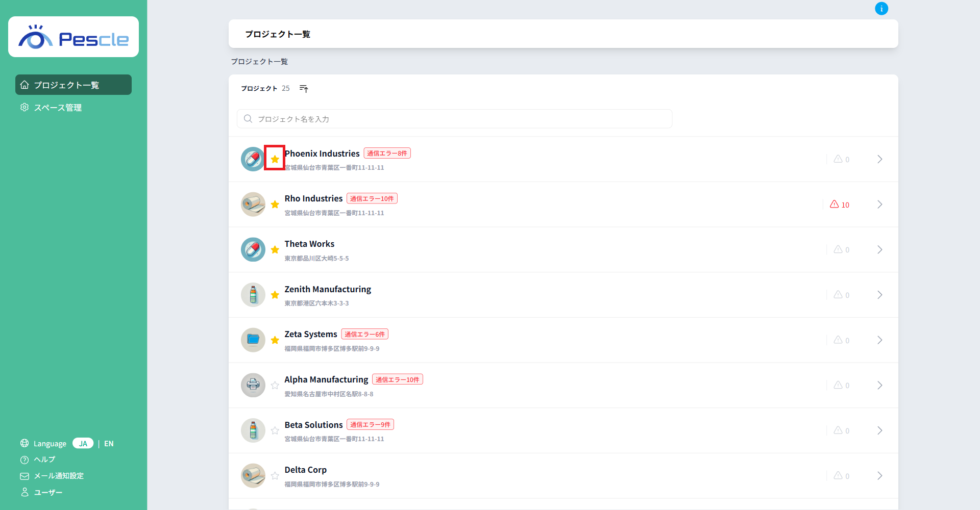Click Phoenix Industries project avatar

tap(253, 159)
